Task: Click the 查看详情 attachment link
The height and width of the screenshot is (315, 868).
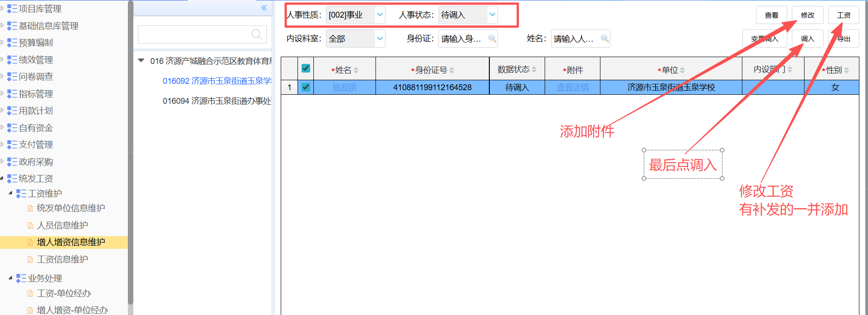Action: point(572,87)
